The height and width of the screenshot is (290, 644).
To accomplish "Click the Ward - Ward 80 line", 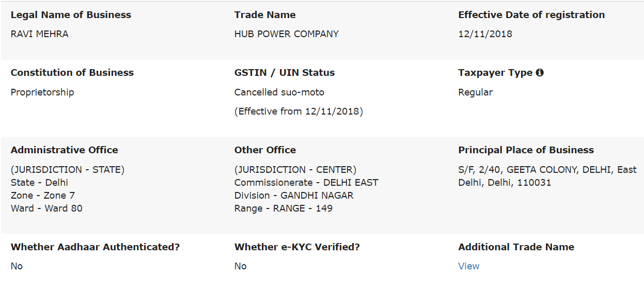I will [46, 208].
